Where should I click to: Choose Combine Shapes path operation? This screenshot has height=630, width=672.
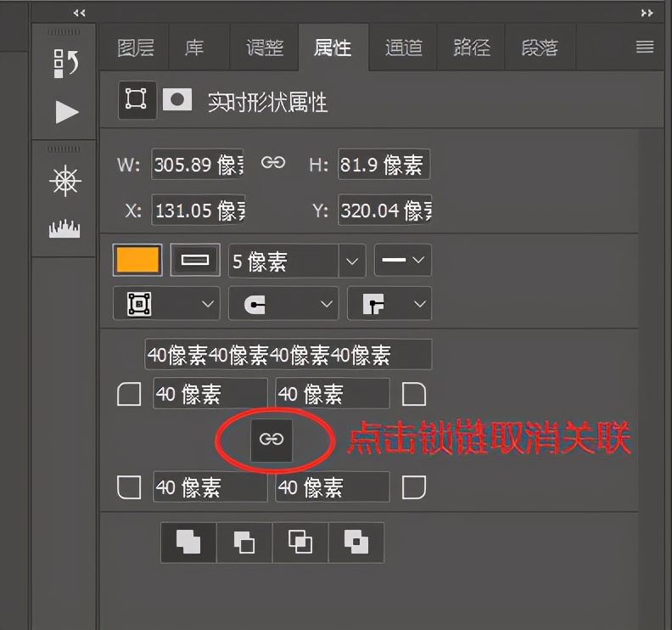coord(188,542)
